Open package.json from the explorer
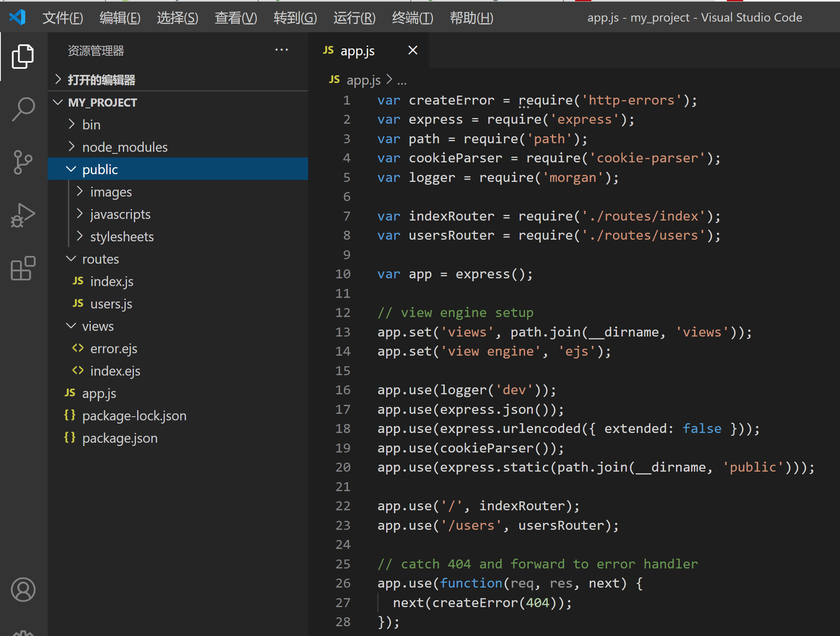The height and width of the screenshot is (636, 840). 120,438
